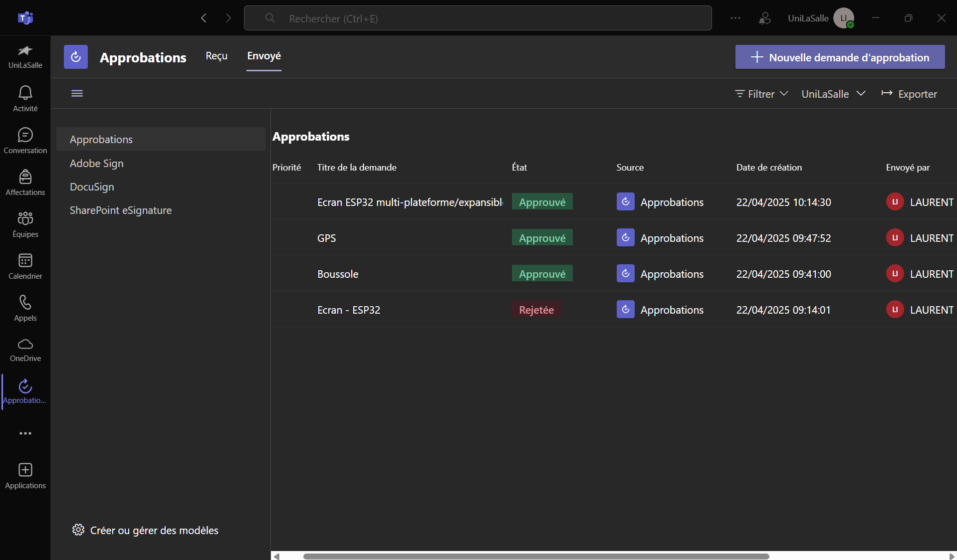Viewport: 957px width, 560px height.
Task: Switch to the Reçu tab
Action: [216, 56]
